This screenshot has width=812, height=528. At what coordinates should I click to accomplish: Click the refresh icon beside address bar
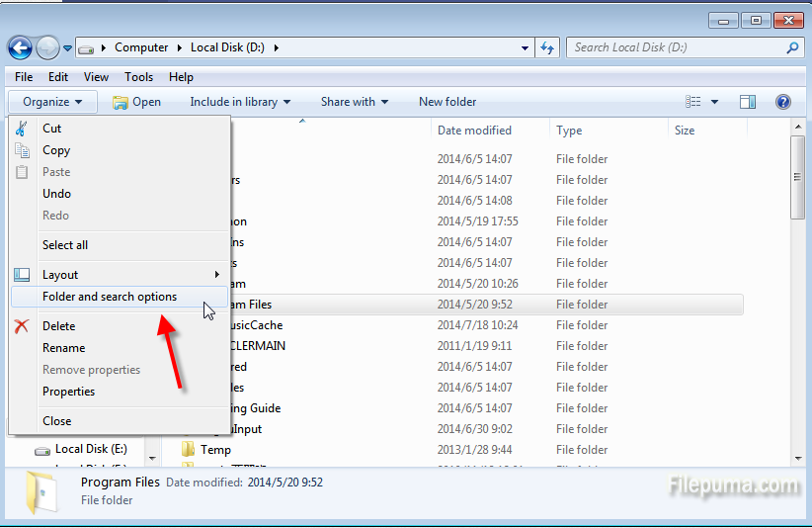point(548,47)
